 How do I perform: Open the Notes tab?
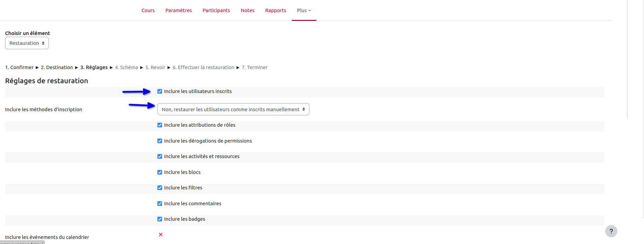tap(247, 10)
